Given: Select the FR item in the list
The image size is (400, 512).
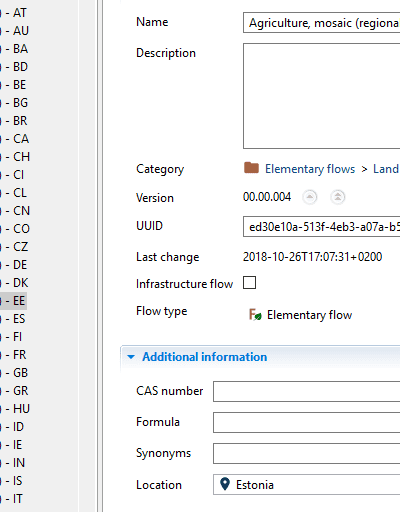Looking at the screenshot, I should tap(15, 355).
